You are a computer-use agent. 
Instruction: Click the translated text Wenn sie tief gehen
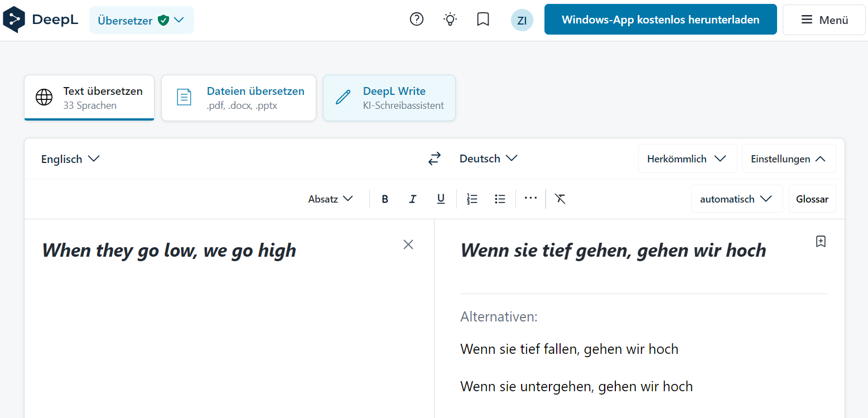(x=614, y=251)
